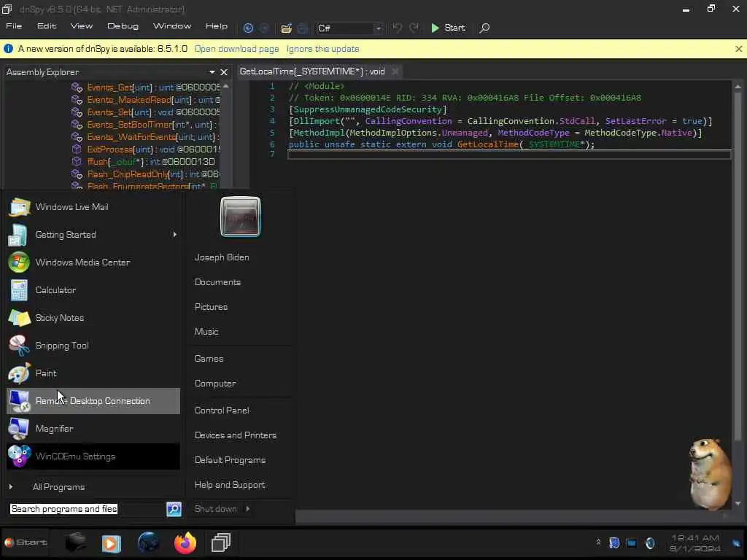Click the _SYSTEMTIME type in code

[554, 144]
